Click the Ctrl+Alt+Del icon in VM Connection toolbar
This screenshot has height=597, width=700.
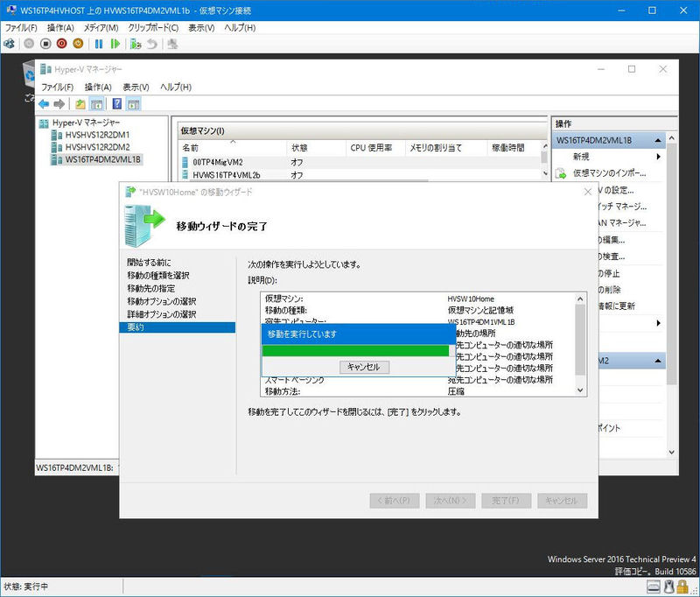point(9,44)
